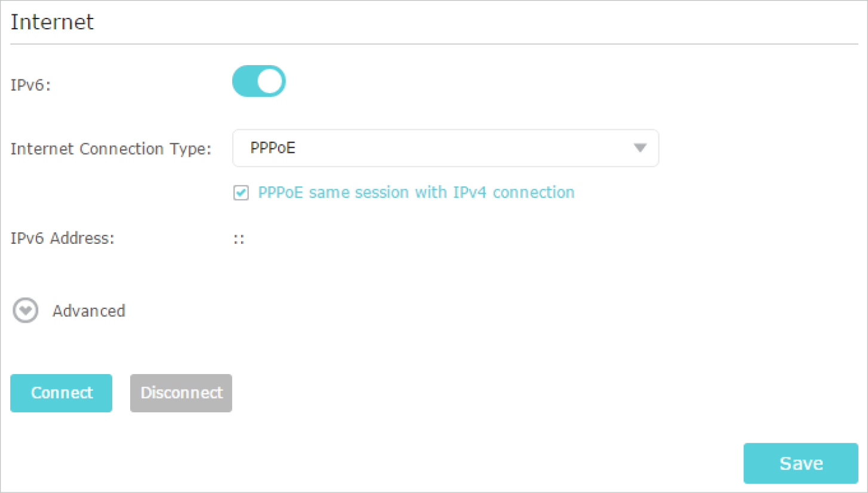The image size is (868, 493).
Task: Click the white knob of the IPv6 toggle
Action: pyautogui.click(x=270, y=81)
